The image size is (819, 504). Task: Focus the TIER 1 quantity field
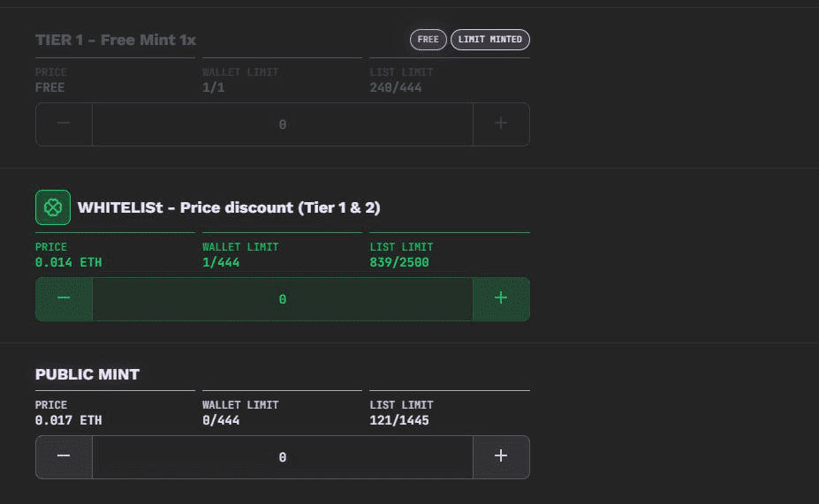283,124
